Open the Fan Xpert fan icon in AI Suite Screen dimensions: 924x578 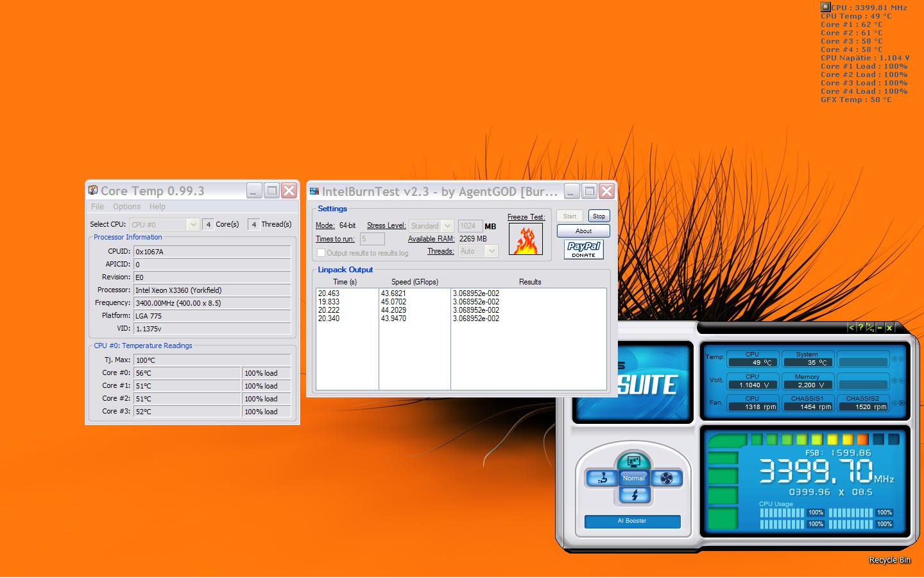tap(667, 478)
